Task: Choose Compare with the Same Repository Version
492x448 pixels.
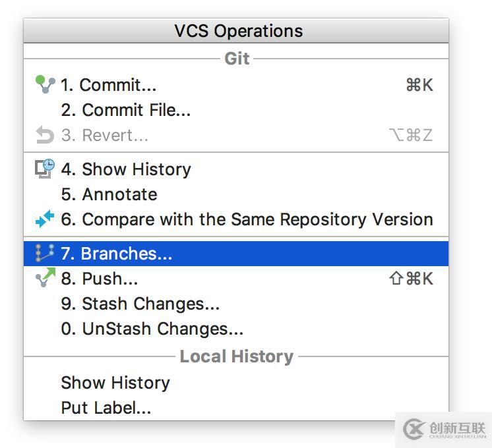Action: coord(236,219)
